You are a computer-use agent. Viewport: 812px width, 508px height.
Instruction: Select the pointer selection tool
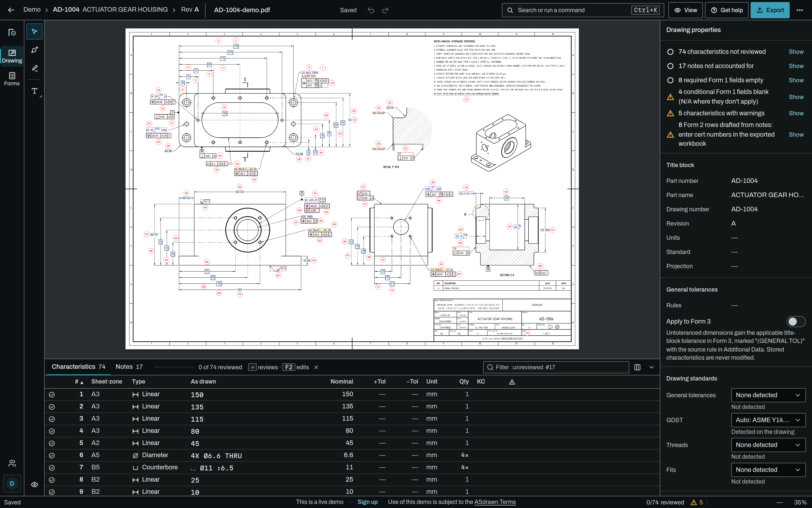[34, 31]
